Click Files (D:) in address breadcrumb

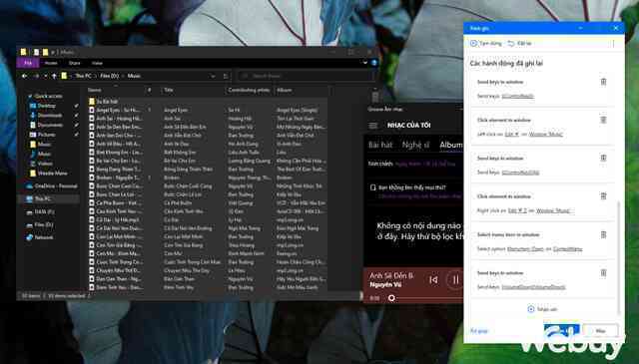pyautogui.click(x=109, y=76)
